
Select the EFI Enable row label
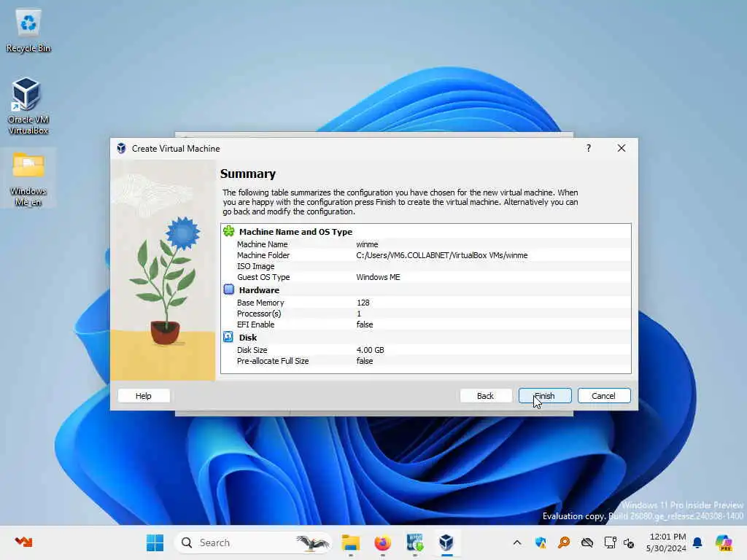point(255,324)
